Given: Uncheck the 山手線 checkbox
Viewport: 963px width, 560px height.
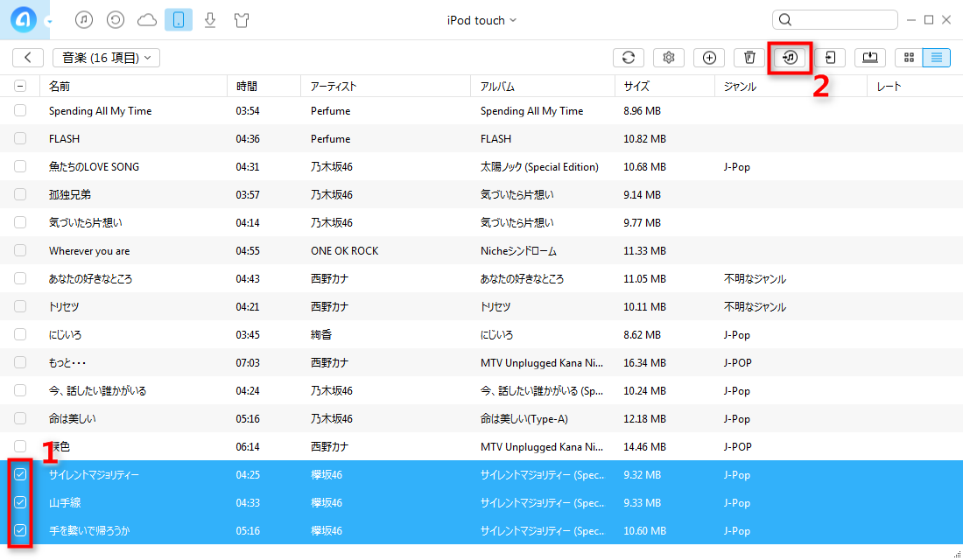Looking at the screenshot, I should pyautogui.click(x=20, y=502).
